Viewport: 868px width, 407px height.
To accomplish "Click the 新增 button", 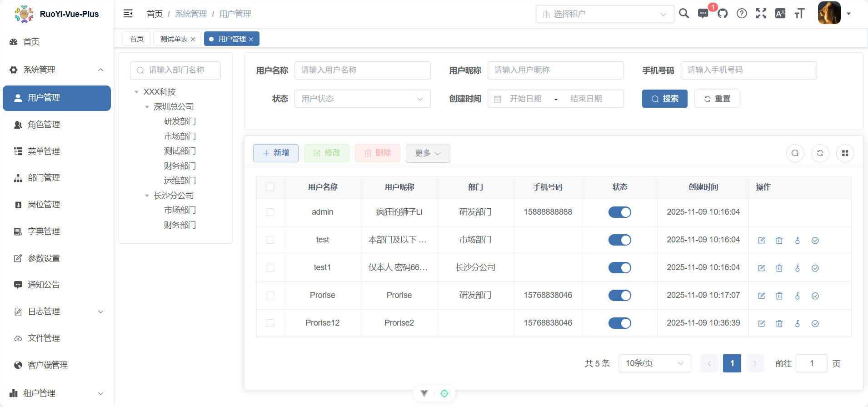I will (x=276, y=153).
